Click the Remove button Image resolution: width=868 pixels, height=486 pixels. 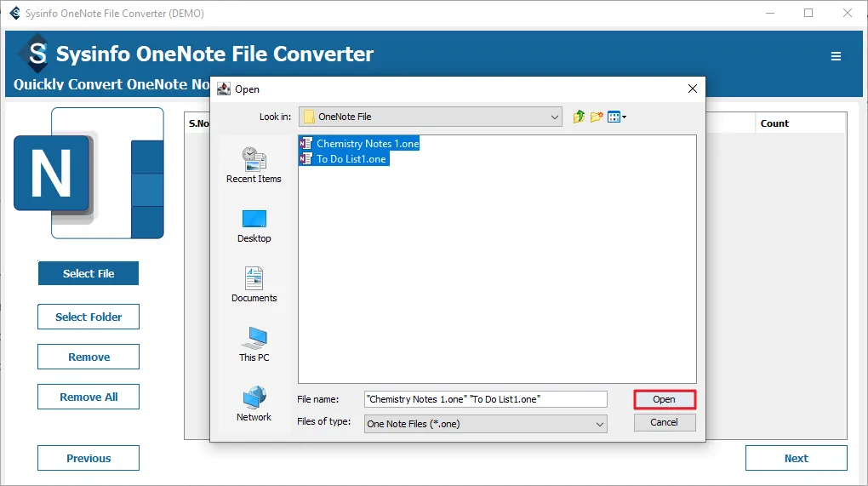click(89, 357)
